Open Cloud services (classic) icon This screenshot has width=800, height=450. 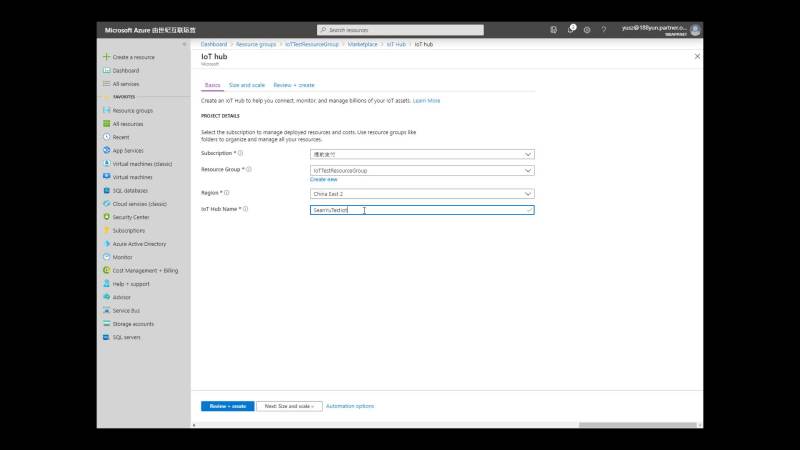pos(106,204)
